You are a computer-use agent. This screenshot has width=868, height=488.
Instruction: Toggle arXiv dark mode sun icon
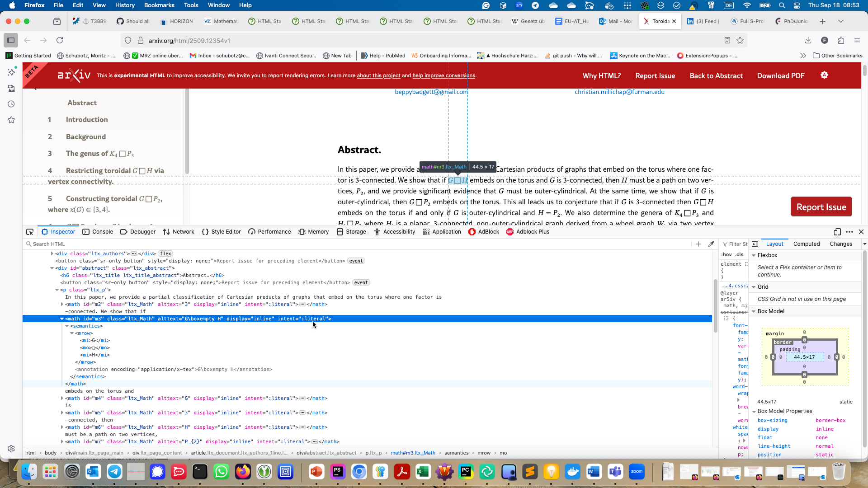click(x=824, y=75)
